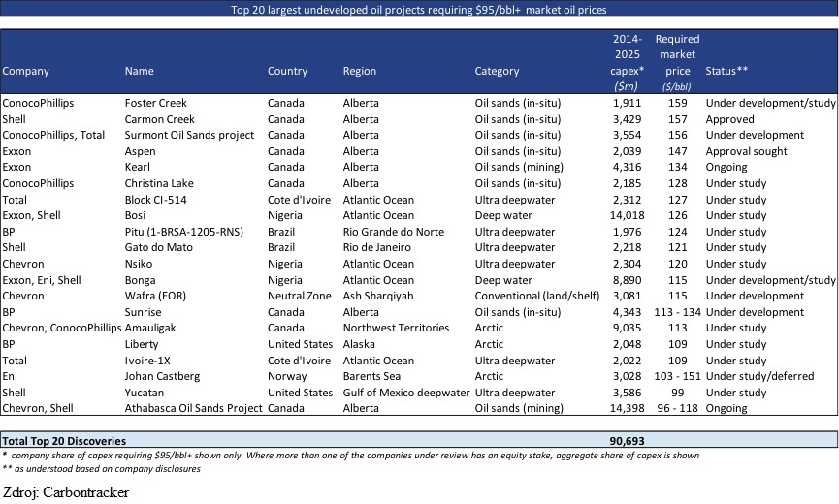839x504 pixels.
Task: Click the Region column header
Action: pos(360,71)
